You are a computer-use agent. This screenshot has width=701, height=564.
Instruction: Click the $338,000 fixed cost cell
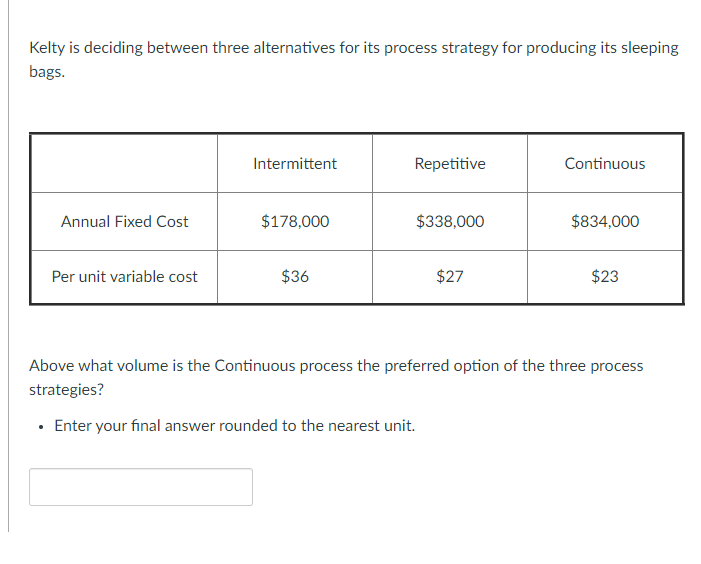(450, 222)
